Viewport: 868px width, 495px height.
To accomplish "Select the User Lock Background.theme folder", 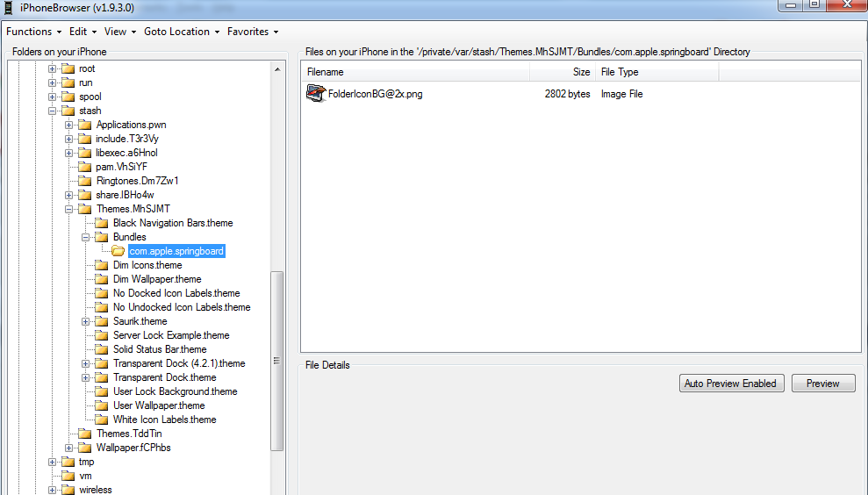I will click(x=175, y=391).
